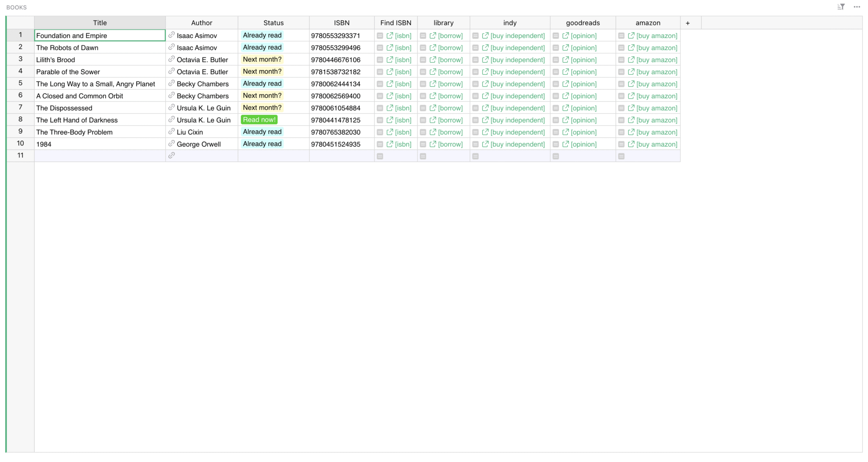Click the link icon beside Liu Cixin
Screen dimensions: 868x462
point(171,132)
